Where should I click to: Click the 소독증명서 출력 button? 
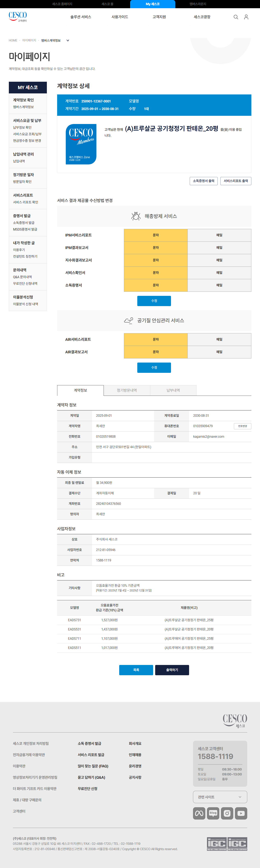point(203,181)
